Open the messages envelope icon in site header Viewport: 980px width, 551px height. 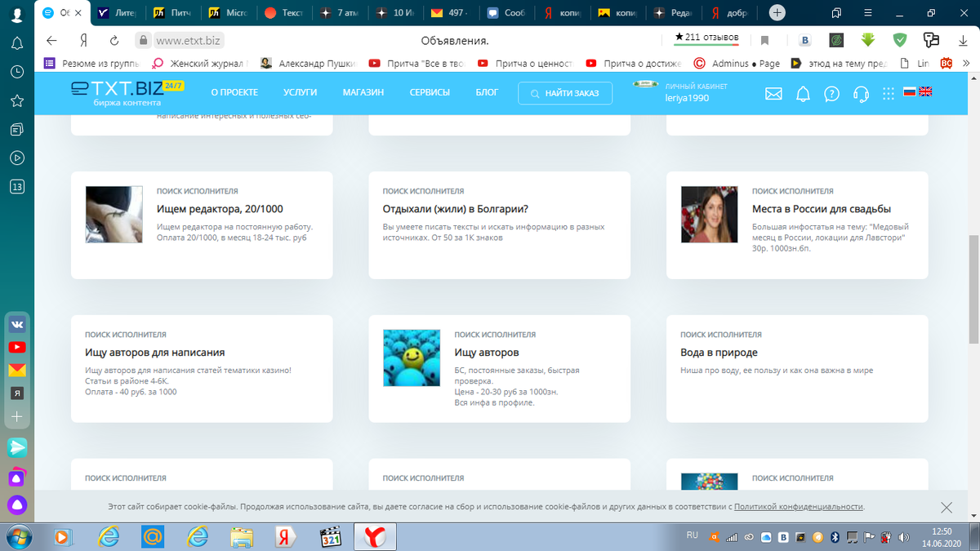(x=773, y=94)
